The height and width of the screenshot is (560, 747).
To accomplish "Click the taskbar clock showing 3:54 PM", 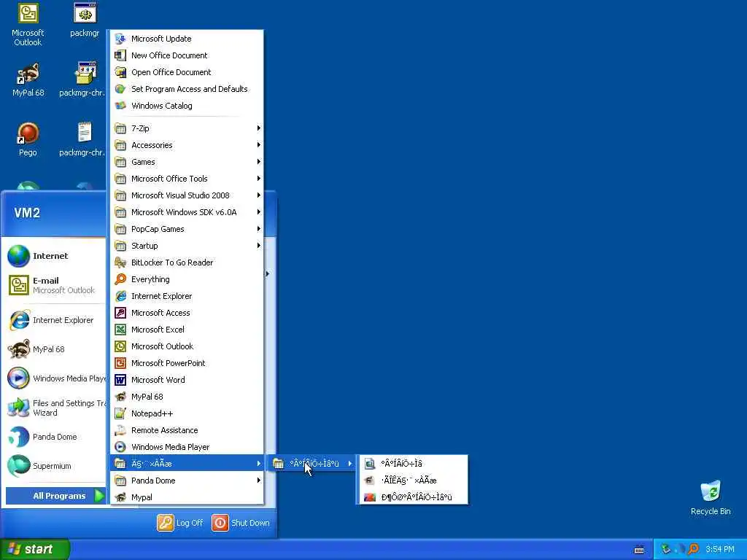I will click(720, 549).
